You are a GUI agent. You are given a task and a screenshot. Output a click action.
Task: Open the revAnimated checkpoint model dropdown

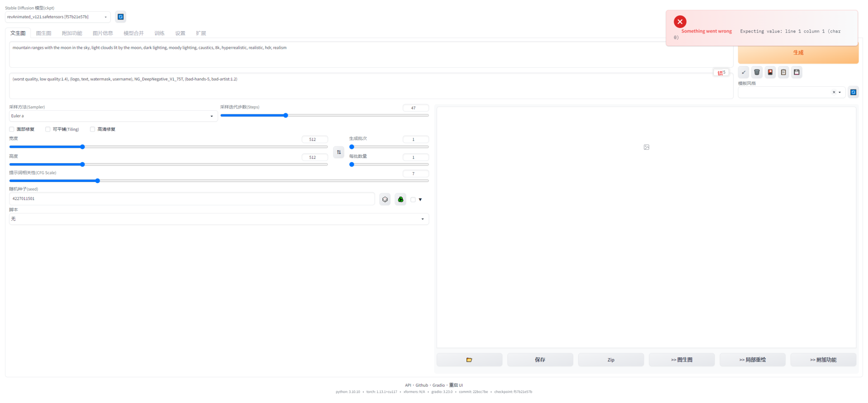click(x=57, y=17)
